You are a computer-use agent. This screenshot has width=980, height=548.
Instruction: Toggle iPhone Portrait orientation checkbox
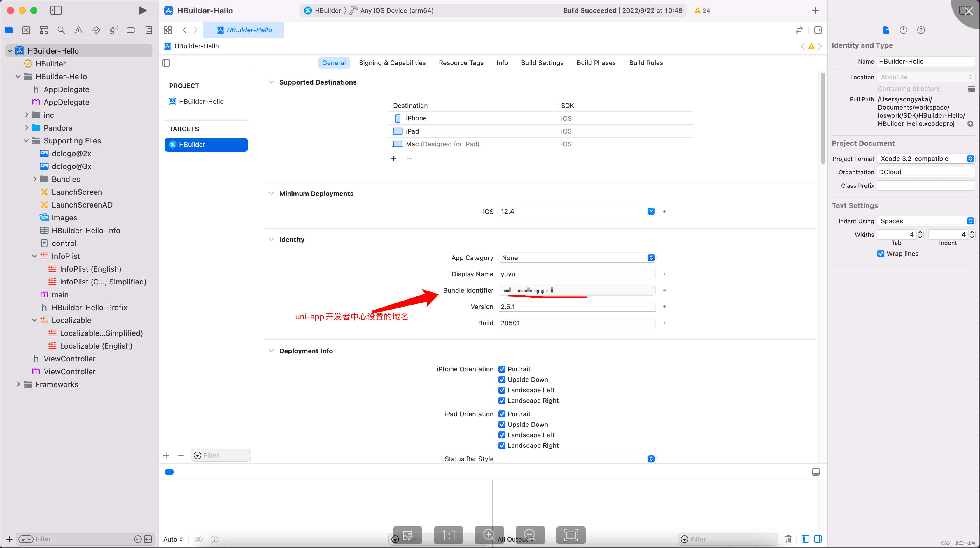tap(502, 369)
